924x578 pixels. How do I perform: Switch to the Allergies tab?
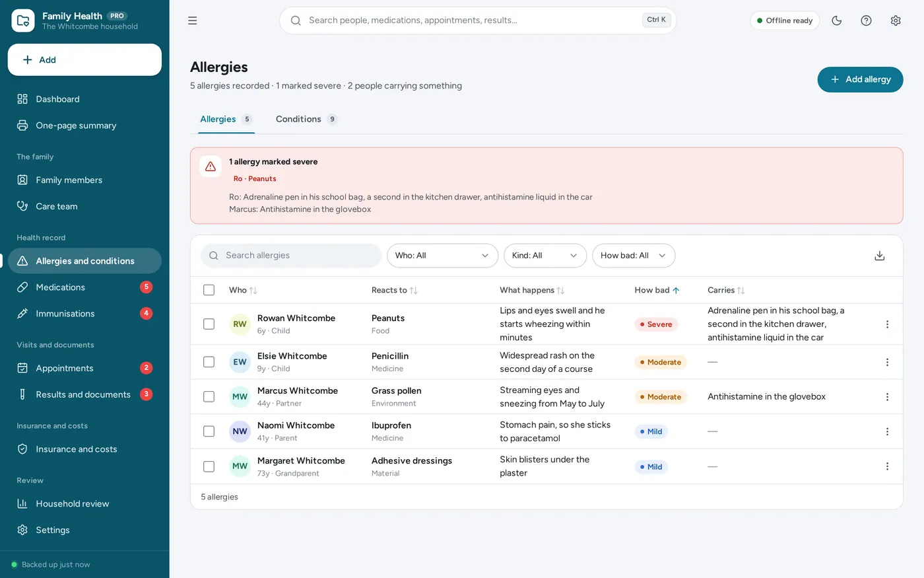(226, 120)
